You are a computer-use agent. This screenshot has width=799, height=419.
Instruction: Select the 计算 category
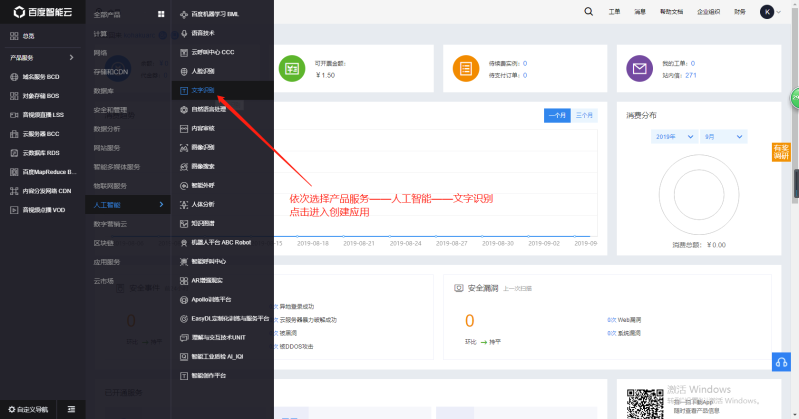pos(100,34)
